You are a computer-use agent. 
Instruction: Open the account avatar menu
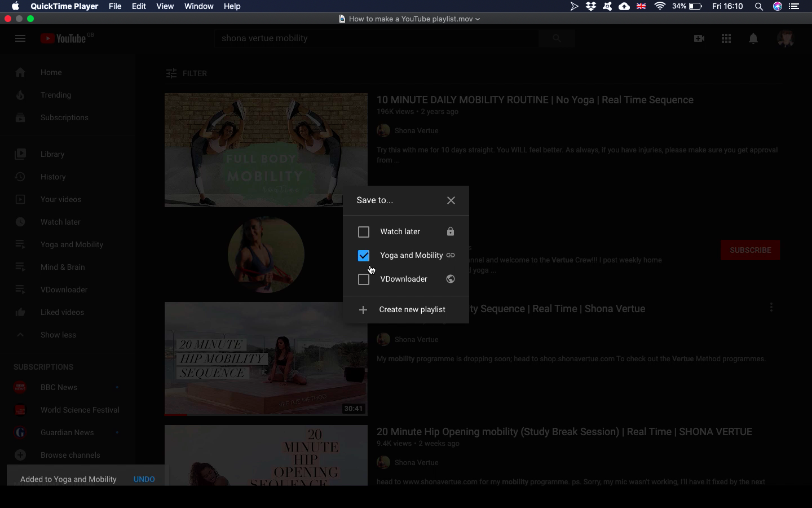[x=785, y=38]
